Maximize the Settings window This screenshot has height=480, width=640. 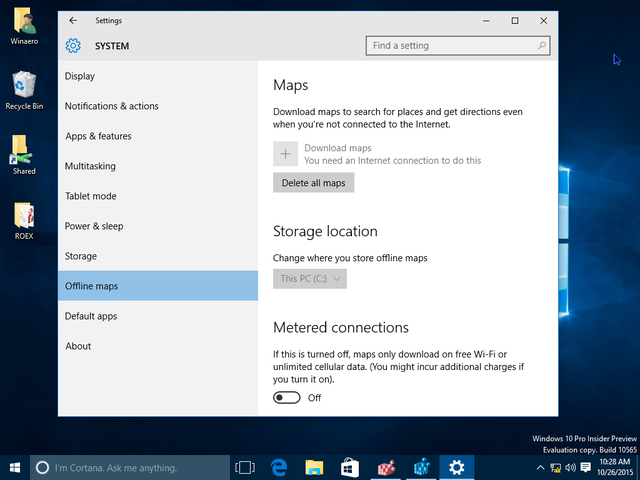pos(515,21)
